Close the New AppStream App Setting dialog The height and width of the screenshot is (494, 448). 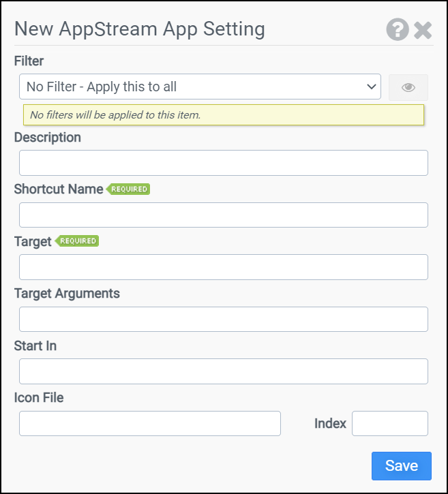(423, 30)
